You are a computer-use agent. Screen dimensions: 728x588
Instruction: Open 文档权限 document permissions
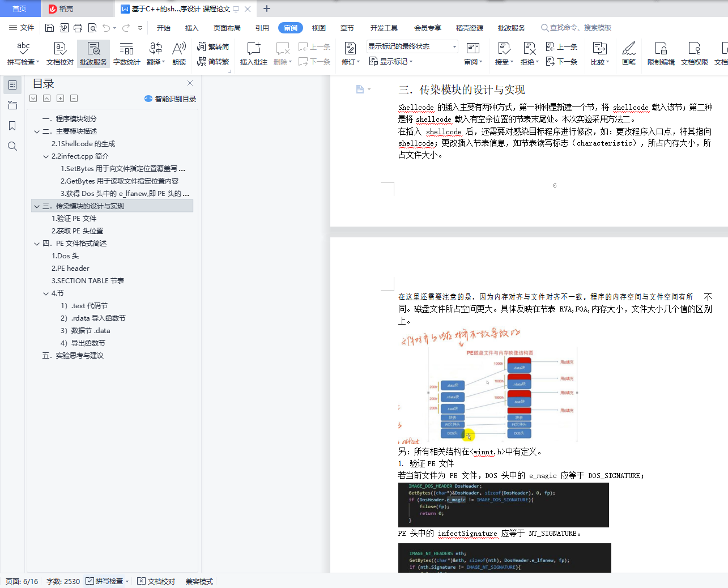tap(695, 54)
